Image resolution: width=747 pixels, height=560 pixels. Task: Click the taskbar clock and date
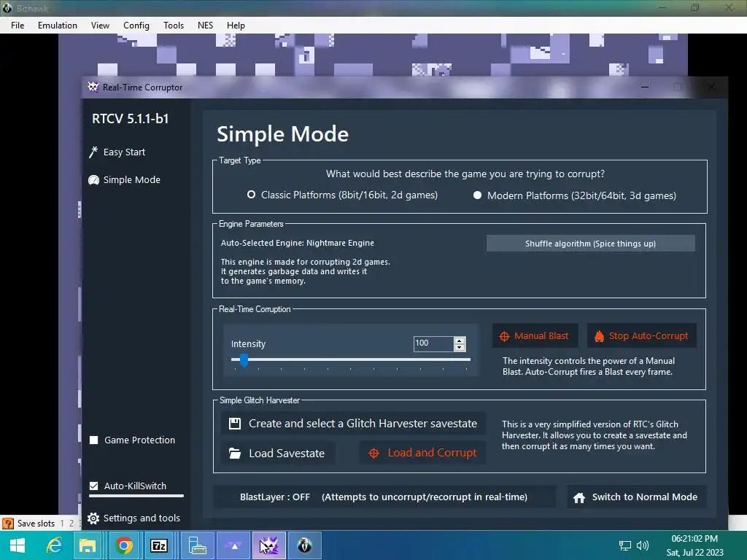click(694, 545)
